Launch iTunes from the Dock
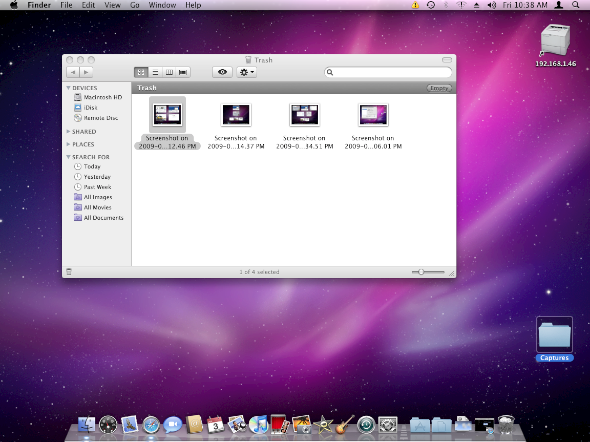The image size is (590, 442). [x=259, y=425]
